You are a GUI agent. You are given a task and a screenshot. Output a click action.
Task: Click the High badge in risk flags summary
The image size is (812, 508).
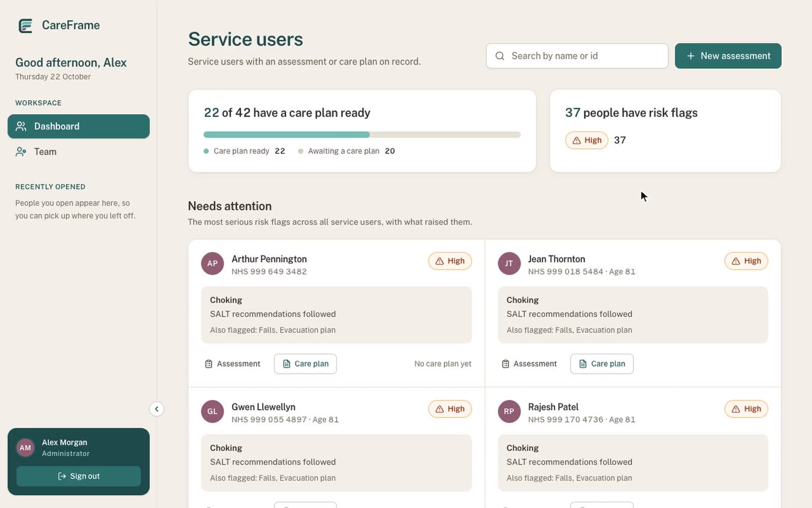tap(586, 140)
